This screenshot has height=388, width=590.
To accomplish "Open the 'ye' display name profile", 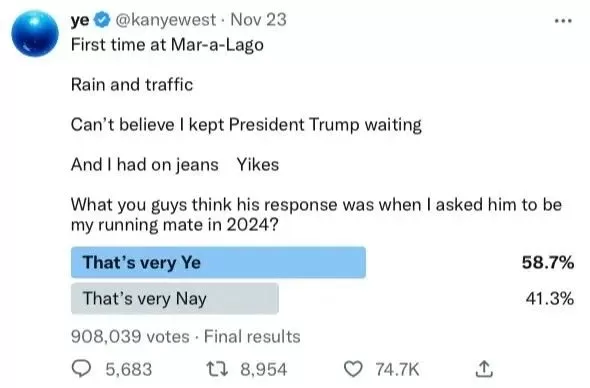I will coord(80,20).
